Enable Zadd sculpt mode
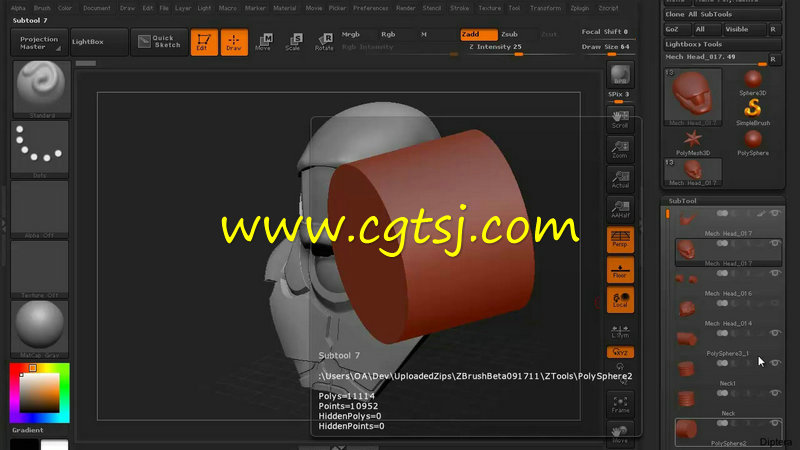 [479, 34]
